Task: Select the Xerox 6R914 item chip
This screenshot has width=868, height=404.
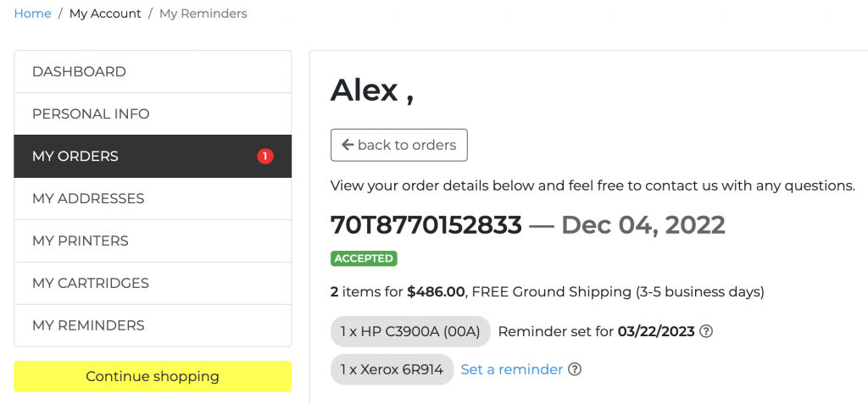Action: [392, 369]
